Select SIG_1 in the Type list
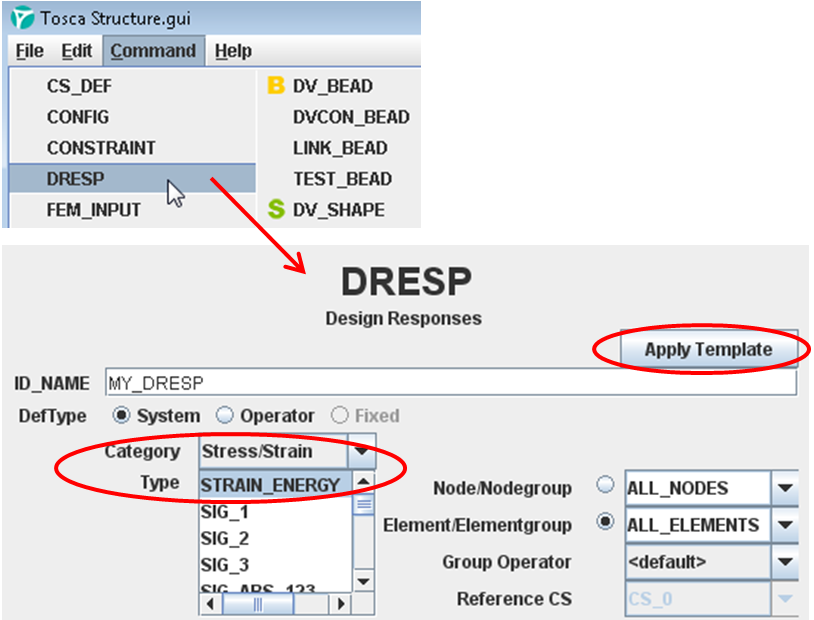814x620 pixels. tap(276, 512)
